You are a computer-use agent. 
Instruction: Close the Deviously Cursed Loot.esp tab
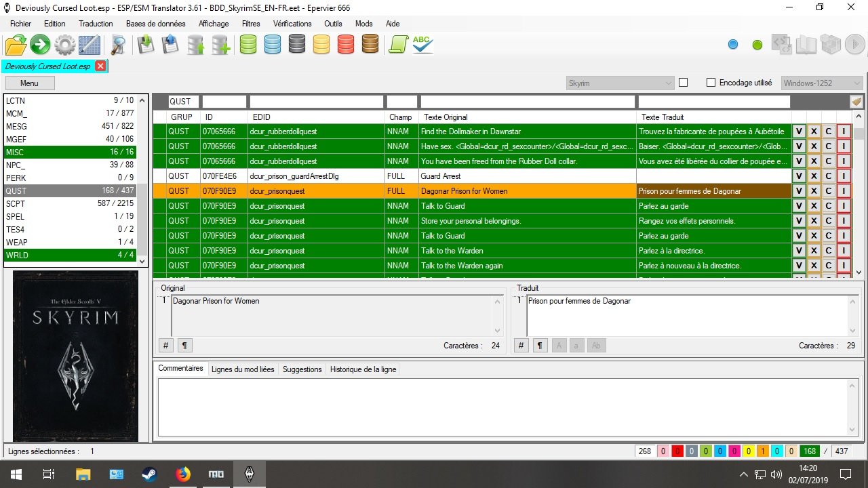[x=100, y=66]
